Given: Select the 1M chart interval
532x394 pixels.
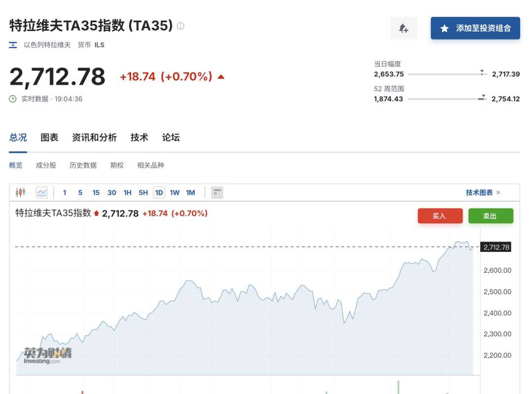Looking at the screenshot, I should (x=191, y=192).
